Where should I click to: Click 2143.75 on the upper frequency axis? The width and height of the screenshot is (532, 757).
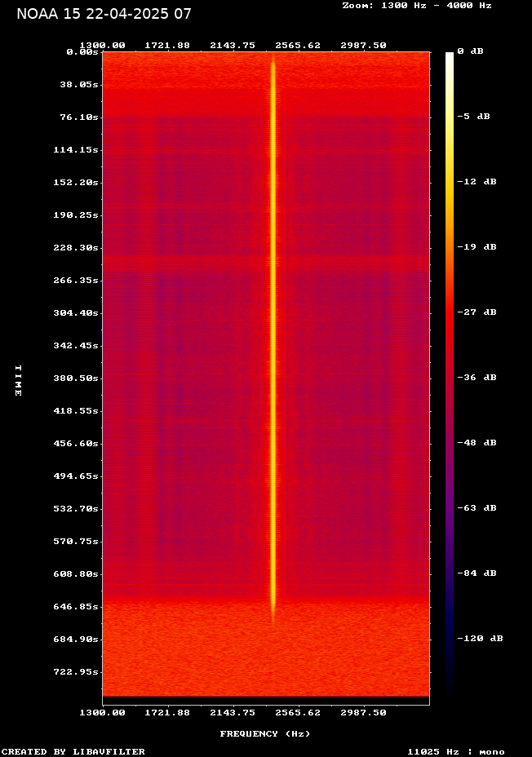click(x=233, y=46)
